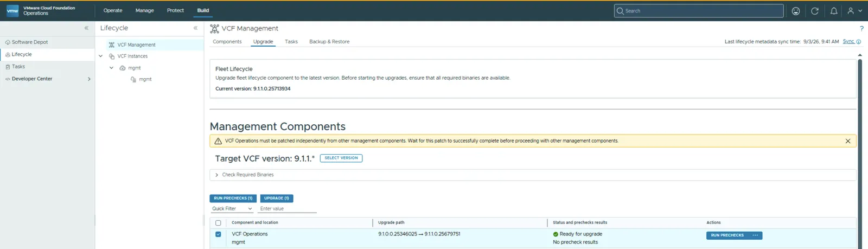Click the Upgrade path column header
The height and width of the screenshot is (249, 868).
click(391, 223)
